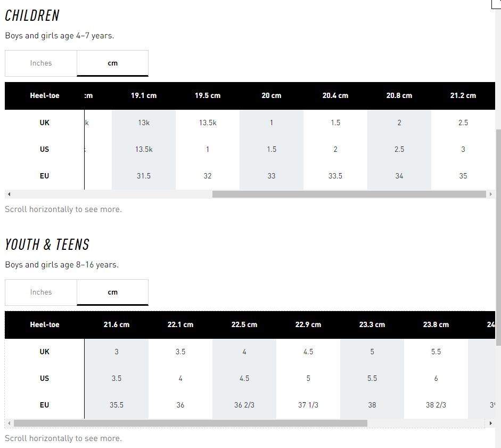Select the 21.6 cm Youth column header

(117, 325)
